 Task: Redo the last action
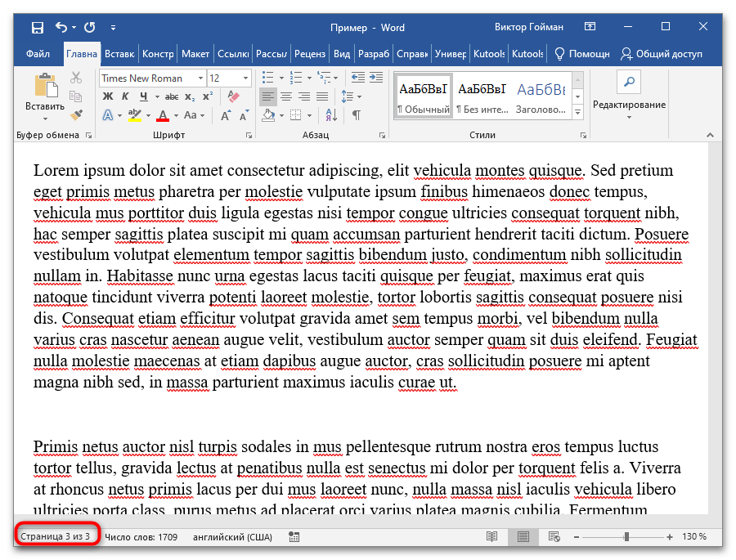click(90, 27)
